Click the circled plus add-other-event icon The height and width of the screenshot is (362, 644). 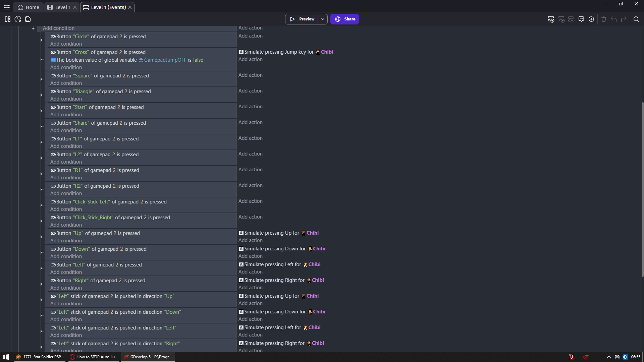tap(591, 19)
